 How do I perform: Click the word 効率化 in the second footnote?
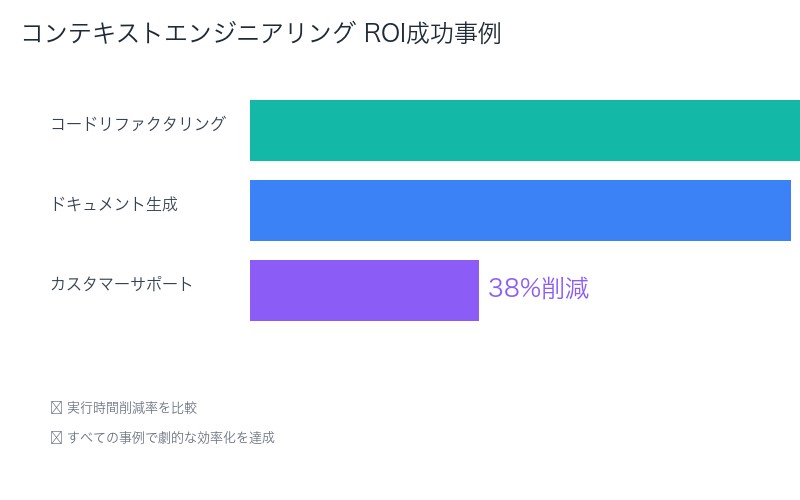[214, 438]
